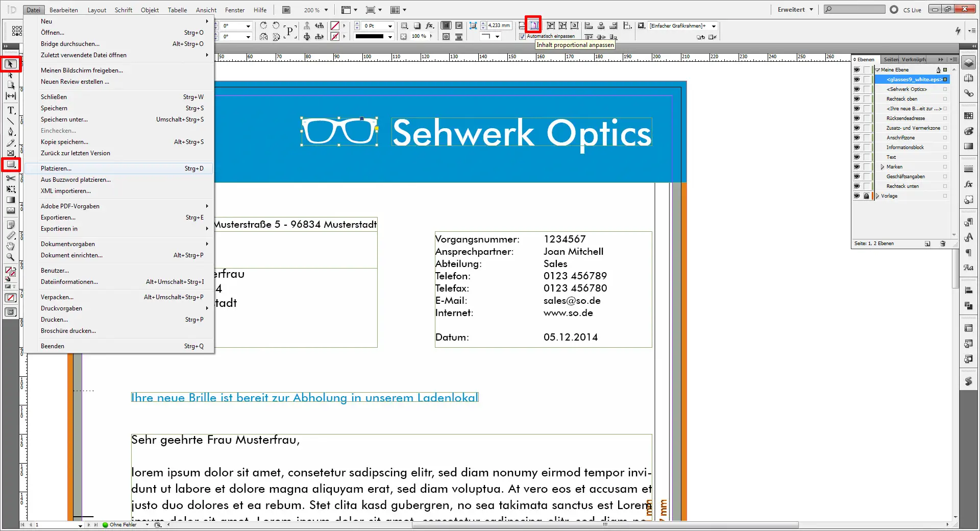The width and height of the screenshot is (980, 531).
Task: Switch to the Seiten panel tab
Action: [x=891, y=59]
